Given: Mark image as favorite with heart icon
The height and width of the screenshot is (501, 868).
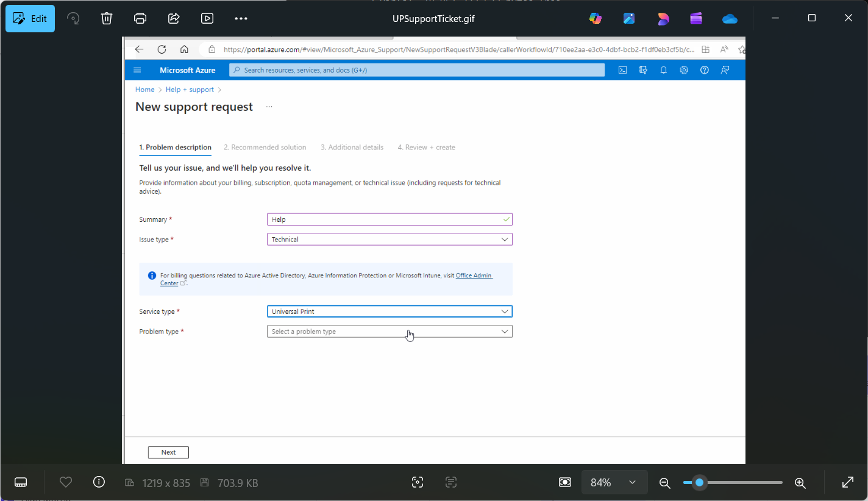Looking at the screenshot, I should click(x=66, y=482).
